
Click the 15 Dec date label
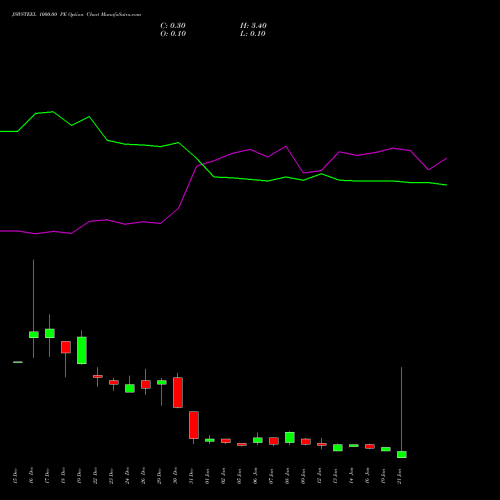point(15,476)
